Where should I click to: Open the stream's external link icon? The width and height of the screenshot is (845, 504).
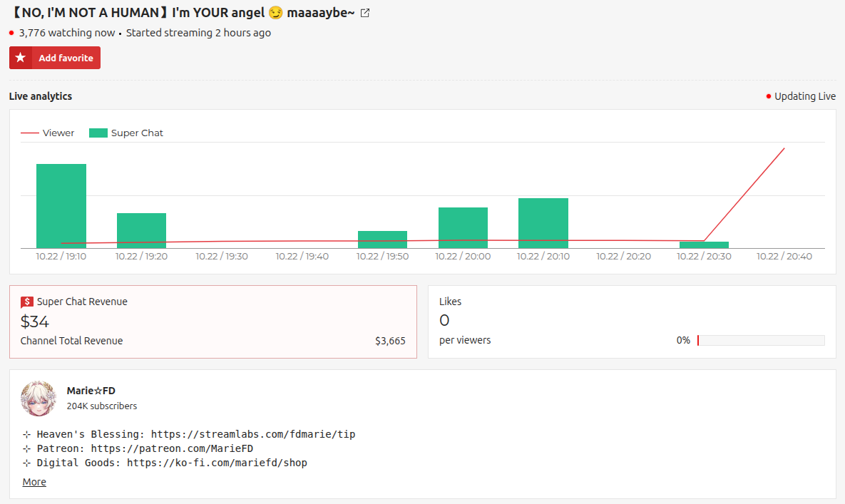click(x=365, y=13)
